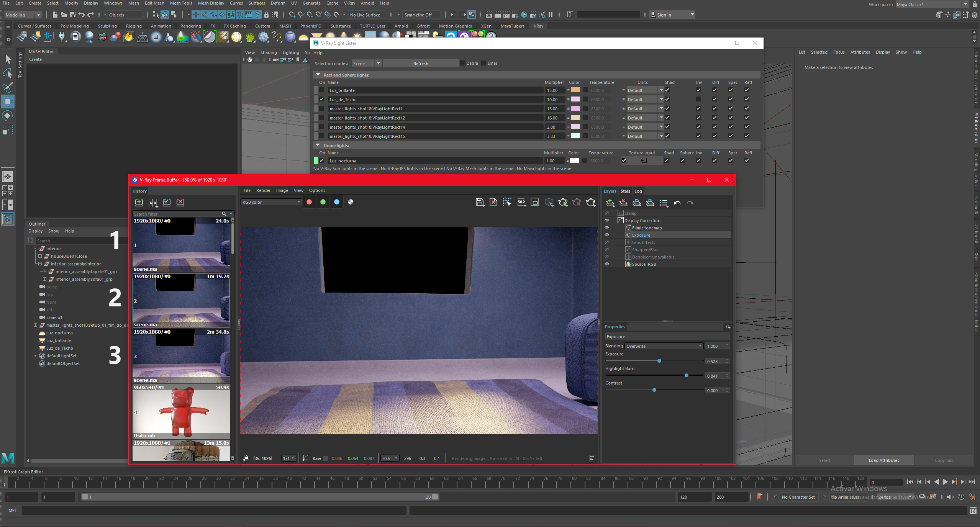Screen dimensions: 980x527
Task: Open color swatch for Luz_brillante
Action: (575, 90)
